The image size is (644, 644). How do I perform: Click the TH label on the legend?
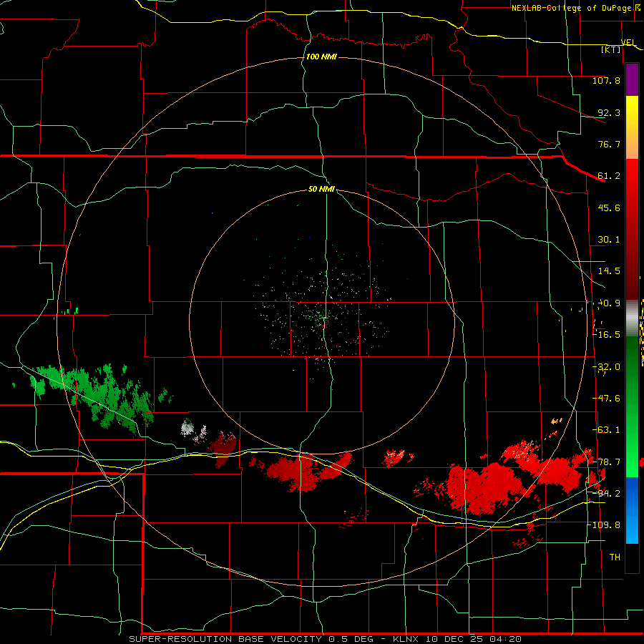coord(615,557)
